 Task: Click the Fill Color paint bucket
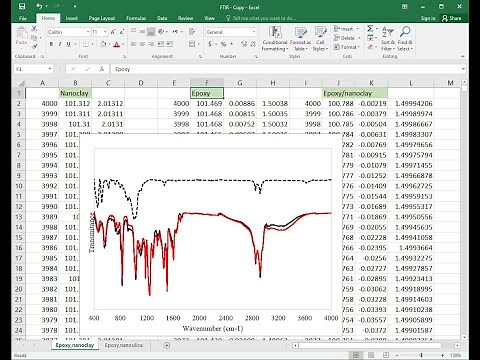click(x=103, y=44)
